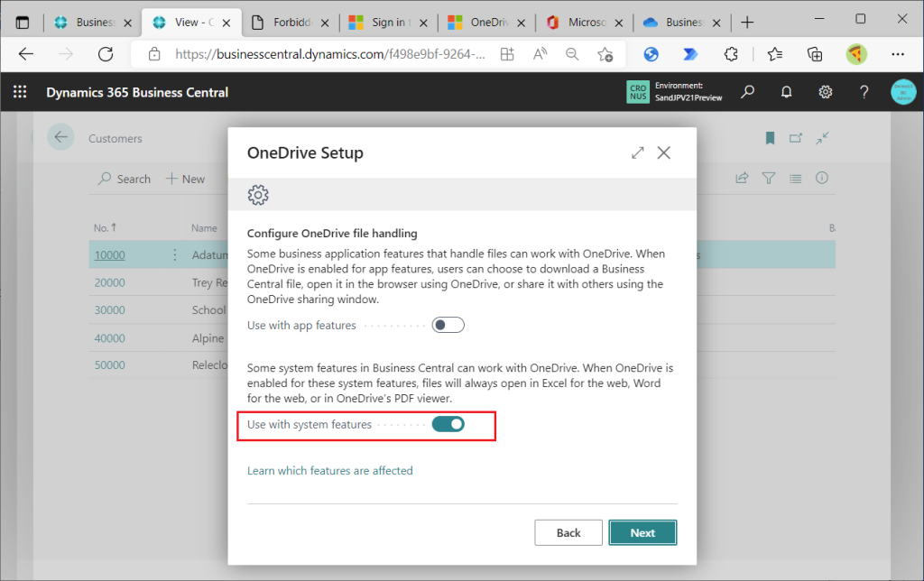924x581 pixels.
Task: Open Customers page in new window
Action: click(x=796, y=138)
